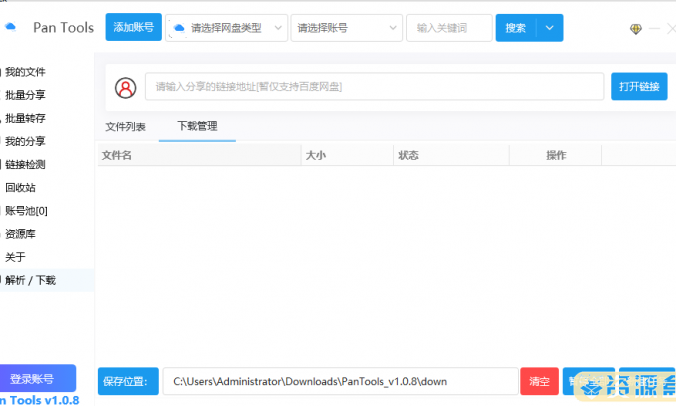676x406 pixels.
Task: Click 大小 column header
Action: tap(347, 155)
